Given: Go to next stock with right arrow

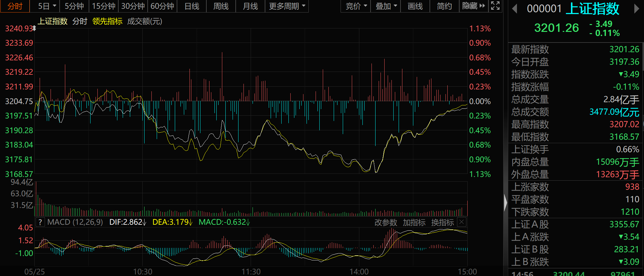Looking at the screenshot, I should coord(637,9).
